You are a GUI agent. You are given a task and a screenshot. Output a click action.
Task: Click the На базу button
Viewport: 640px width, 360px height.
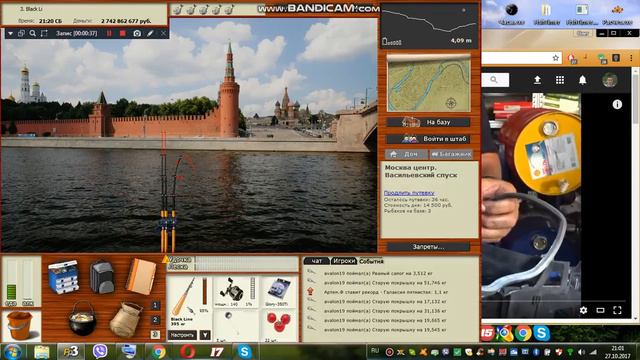click(x=428, y=122)
